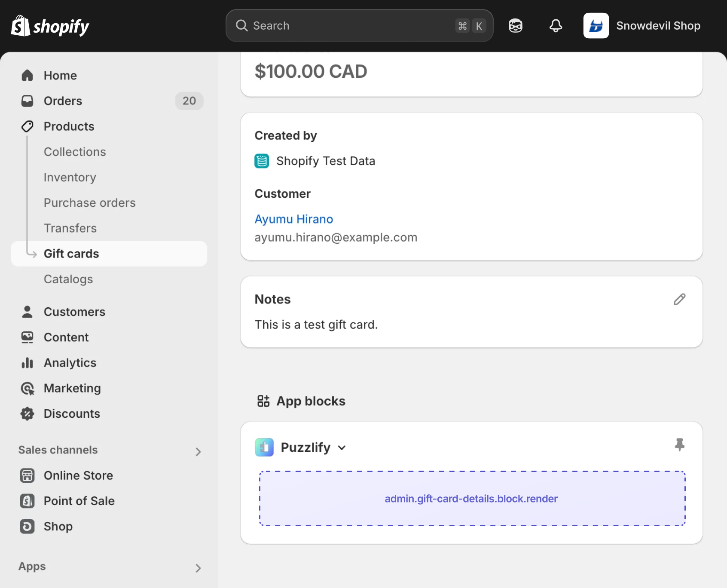Click the Notes heading
Screen dimensions: 727x588
(273, 300)
